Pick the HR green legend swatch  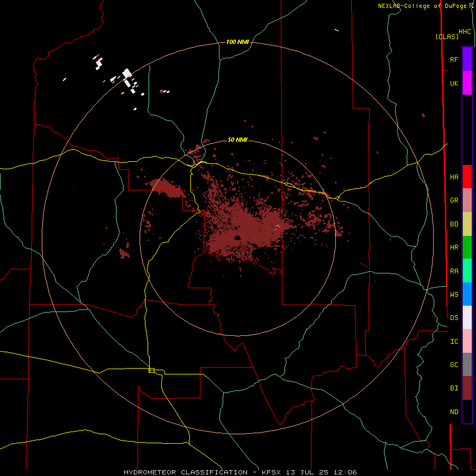tap(467, 248)
